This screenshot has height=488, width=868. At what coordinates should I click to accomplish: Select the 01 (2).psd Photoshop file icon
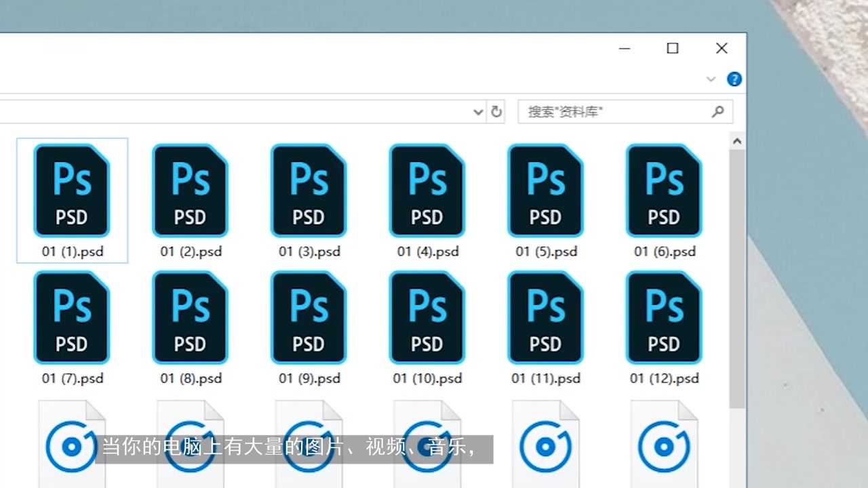(191, 190)
